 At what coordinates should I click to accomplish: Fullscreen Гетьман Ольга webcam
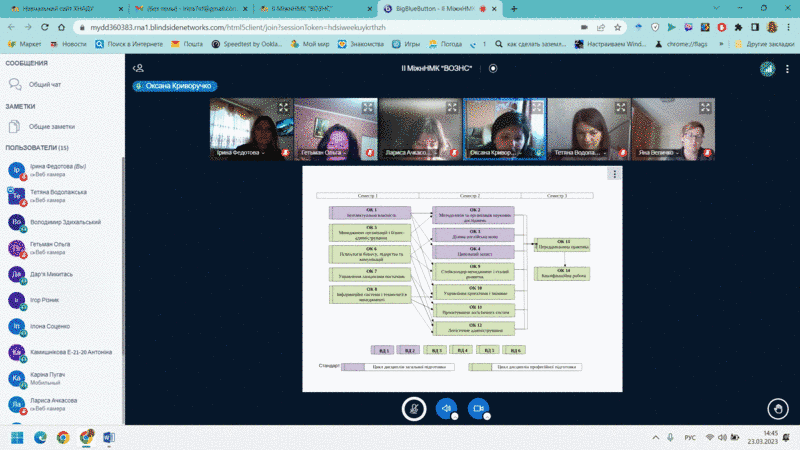point(367,107)
